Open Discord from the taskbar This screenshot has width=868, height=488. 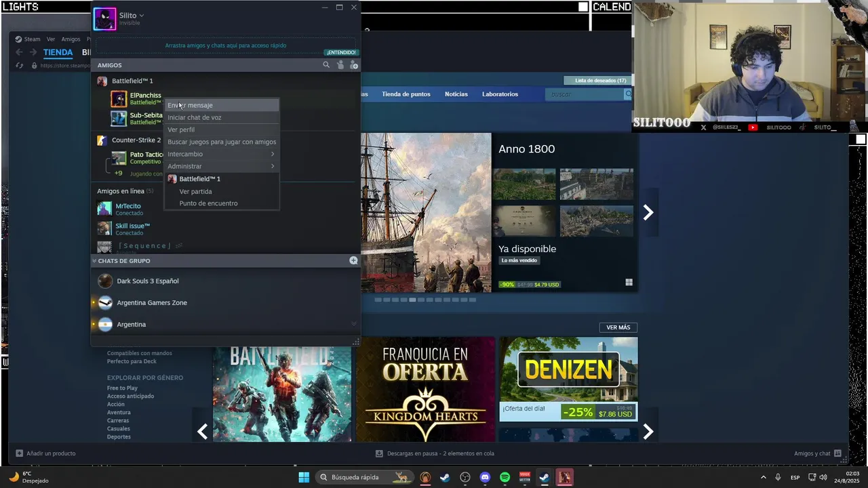[x=485, y=477]
